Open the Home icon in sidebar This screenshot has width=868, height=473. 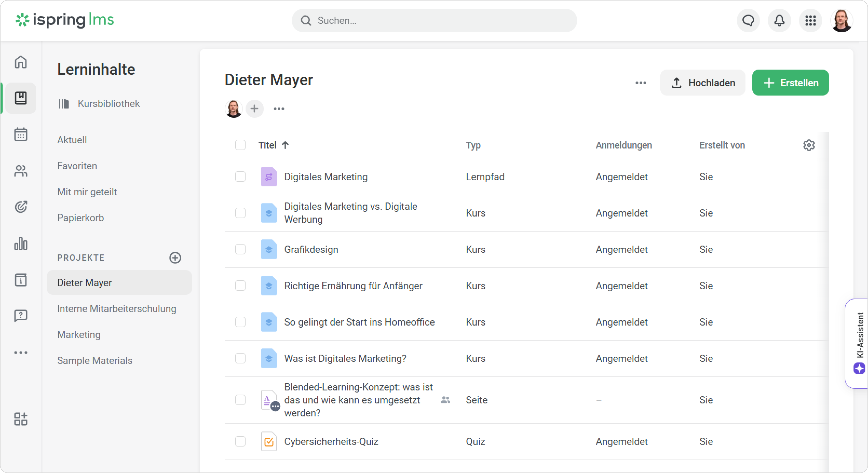pyautogui.click(x=21, y=62)
